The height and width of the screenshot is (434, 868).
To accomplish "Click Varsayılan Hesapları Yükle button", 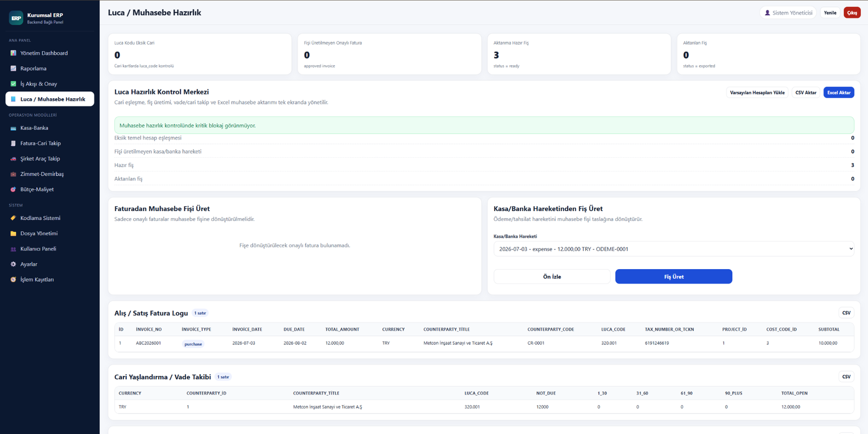I will (757, 93).
